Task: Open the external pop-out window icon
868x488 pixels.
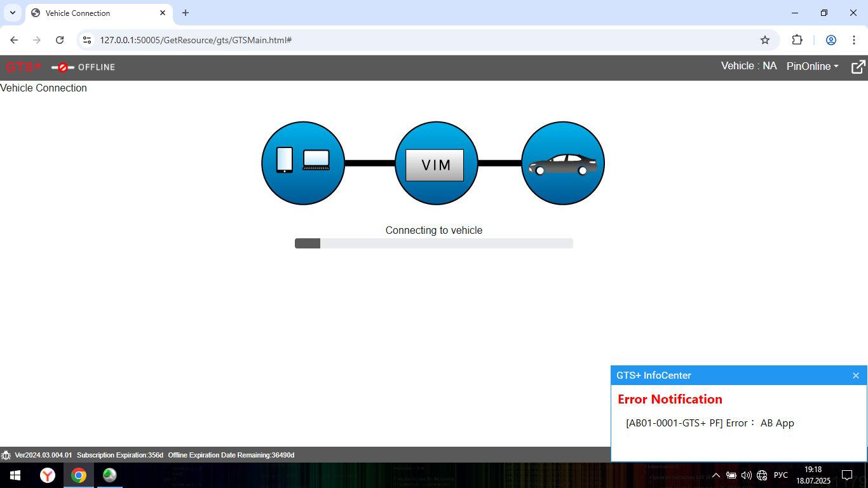Action: (x=858, y=67)
